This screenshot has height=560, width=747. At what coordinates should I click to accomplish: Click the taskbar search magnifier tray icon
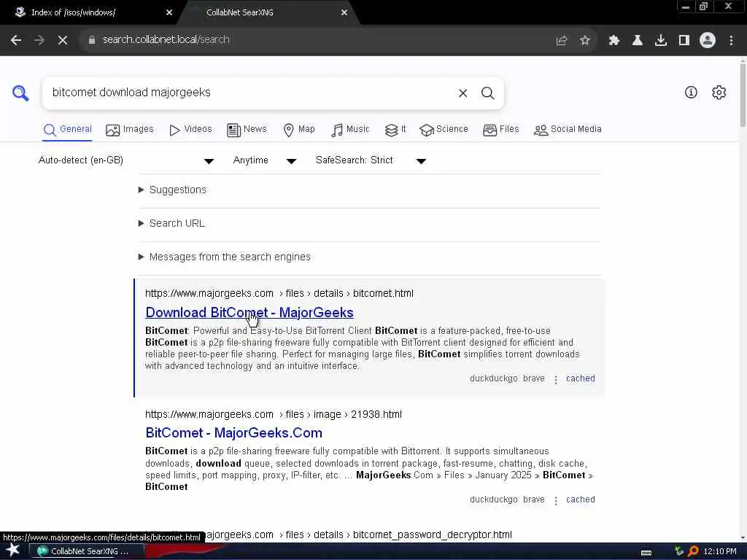(x=693, y=551)
